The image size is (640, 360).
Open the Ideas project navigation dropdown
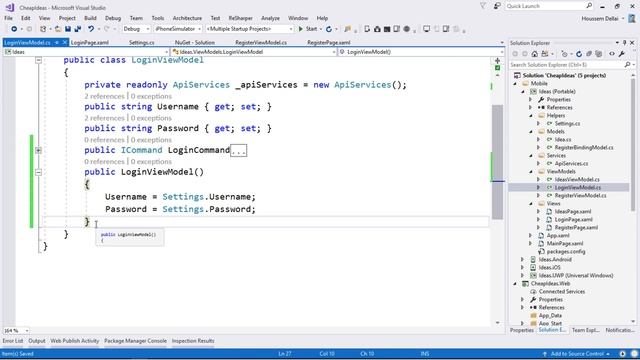pos(86,52)
